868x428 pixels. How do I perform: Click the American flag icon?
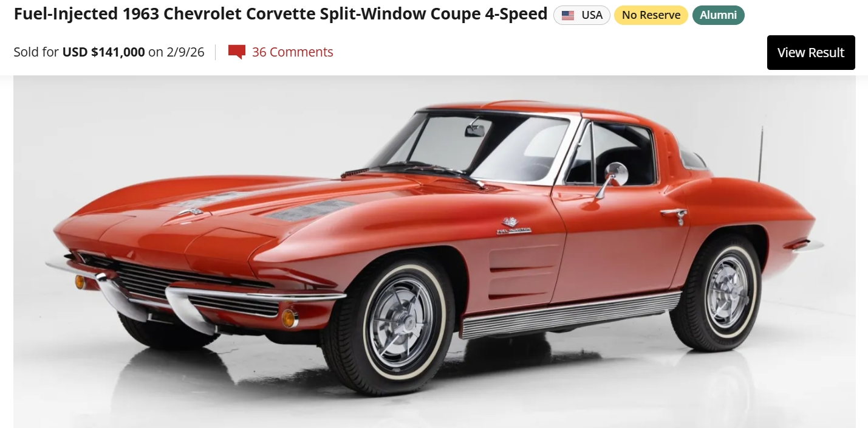568,16
